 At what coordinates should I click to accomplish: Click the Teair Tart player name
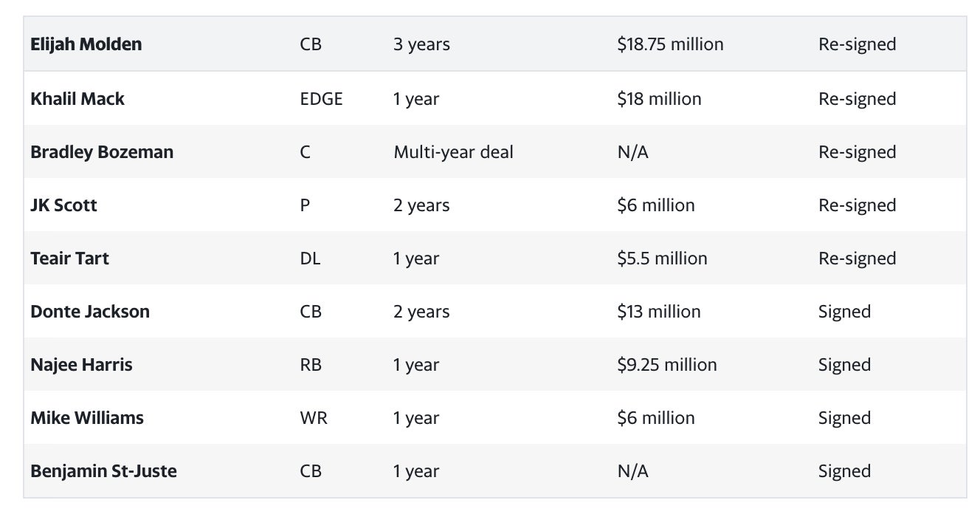69,258
